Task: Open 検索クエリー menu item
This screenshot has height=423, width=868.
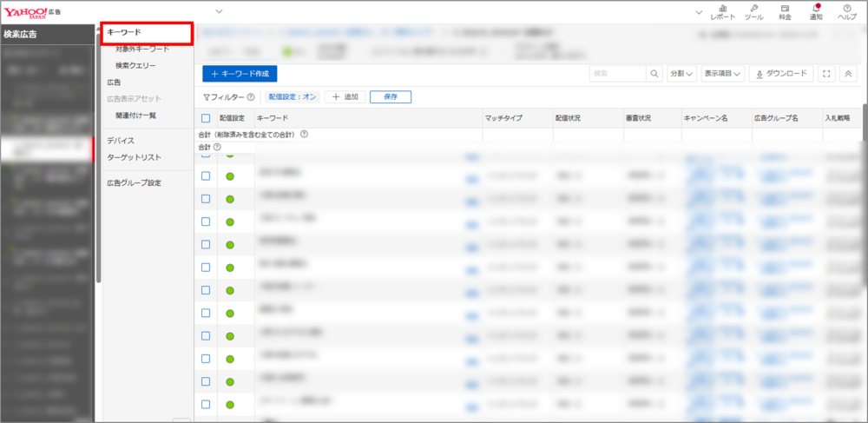Action: point(135,65)
